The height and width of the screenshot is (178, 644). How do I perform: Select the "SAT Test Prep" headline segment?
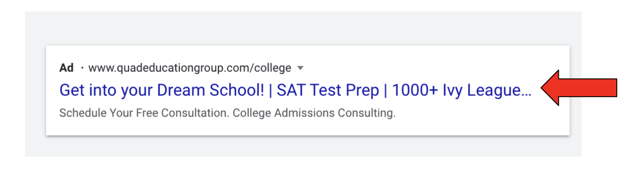[x=328, y=91]
